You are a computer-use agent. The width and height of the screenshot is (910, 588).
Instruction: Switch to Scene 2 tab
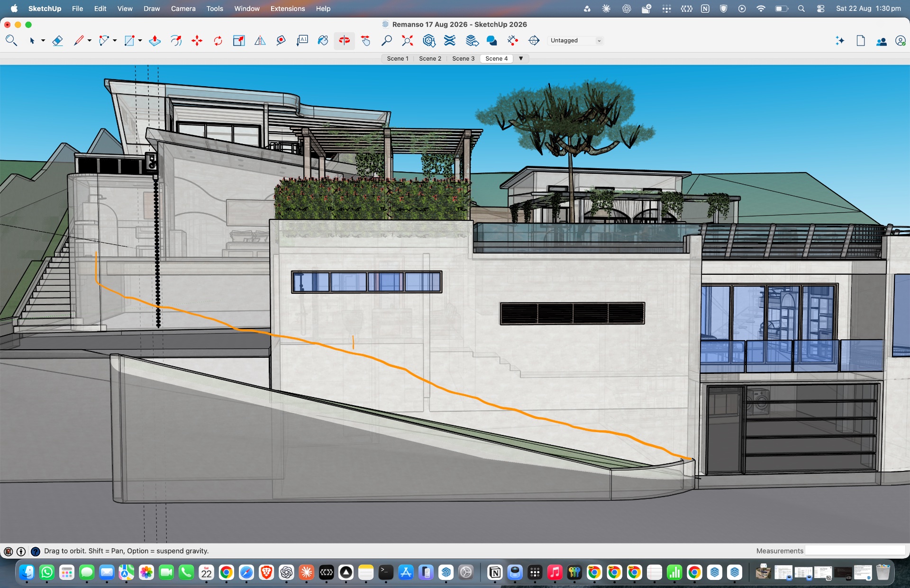430,58
